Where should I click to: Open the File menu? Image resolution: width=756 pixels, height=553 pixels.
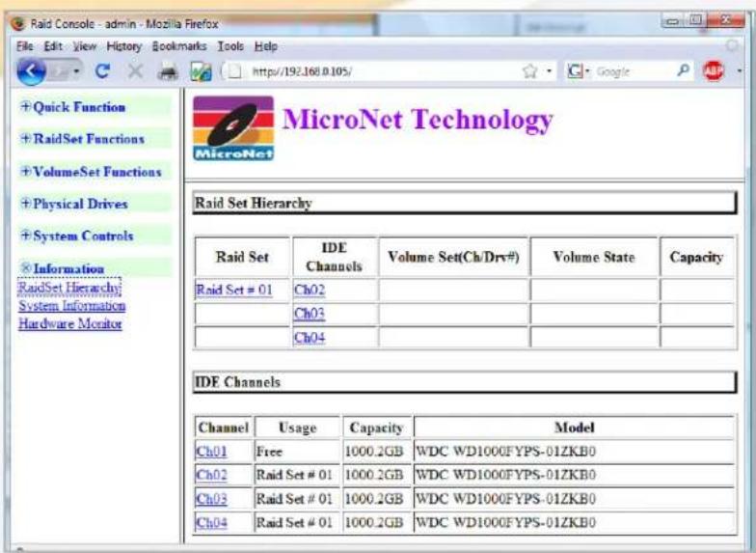click(x=25, y=46)
